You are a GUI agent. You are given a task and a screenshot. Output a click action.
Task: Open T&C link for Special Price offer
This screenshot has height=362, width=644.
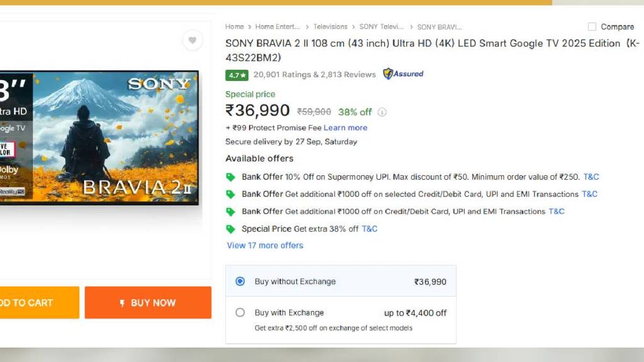(x=369, y=229)
